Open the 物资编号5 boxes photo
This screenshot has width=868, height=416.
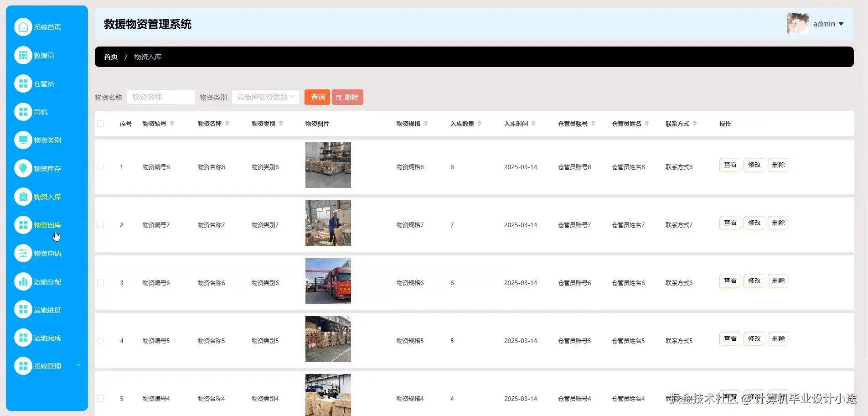(x=328, y=339)
